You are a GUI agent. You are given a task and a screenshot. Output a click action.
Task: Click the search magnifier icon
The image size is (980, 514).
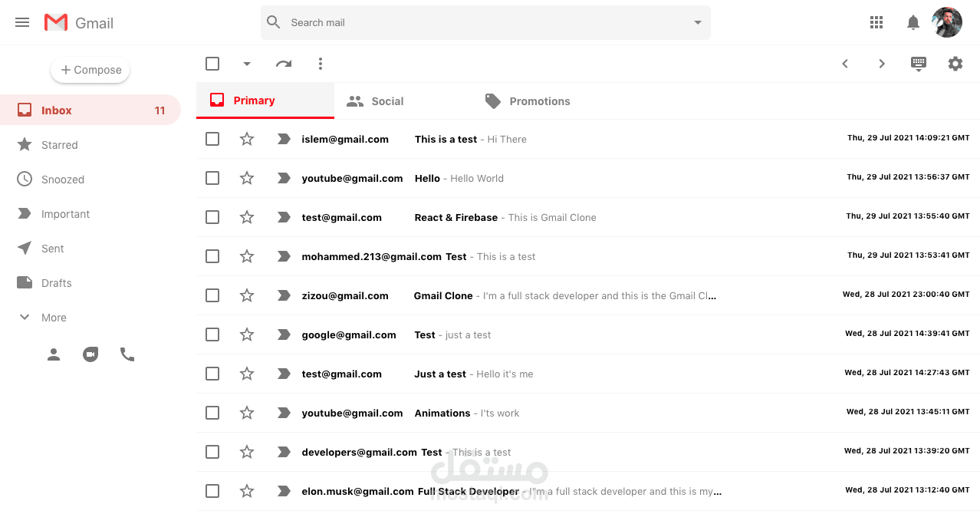[x=274, y=22]
